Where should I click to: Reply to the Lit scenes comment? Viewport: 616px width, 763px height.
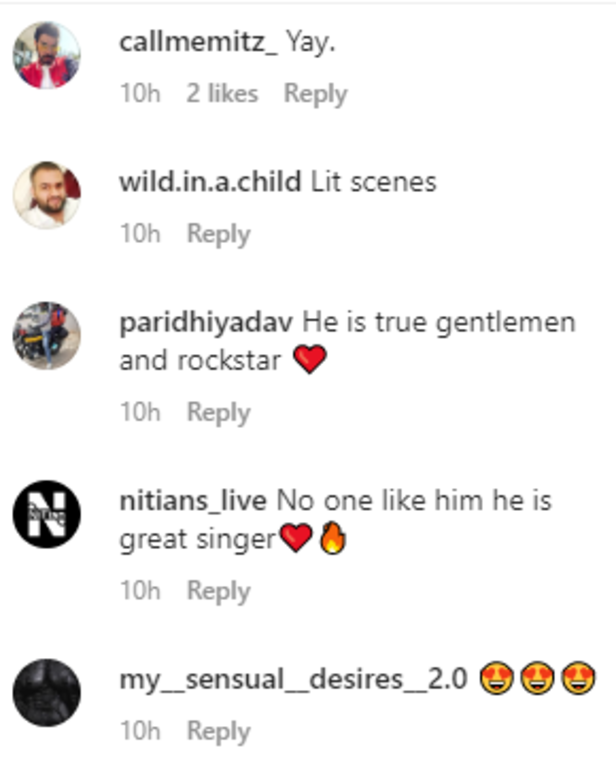click(218, 235)
